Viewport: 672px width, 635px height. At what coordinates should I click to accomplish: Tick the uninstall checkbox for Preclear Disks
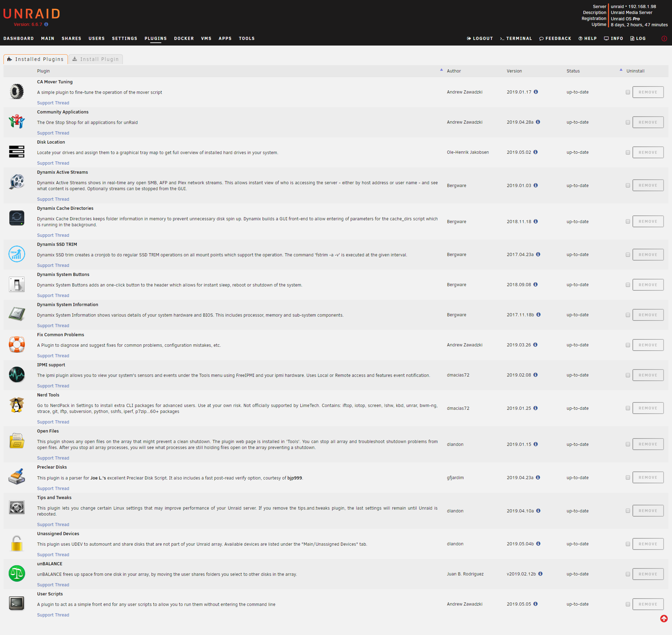pyautogui.click(x=628, y=478)
